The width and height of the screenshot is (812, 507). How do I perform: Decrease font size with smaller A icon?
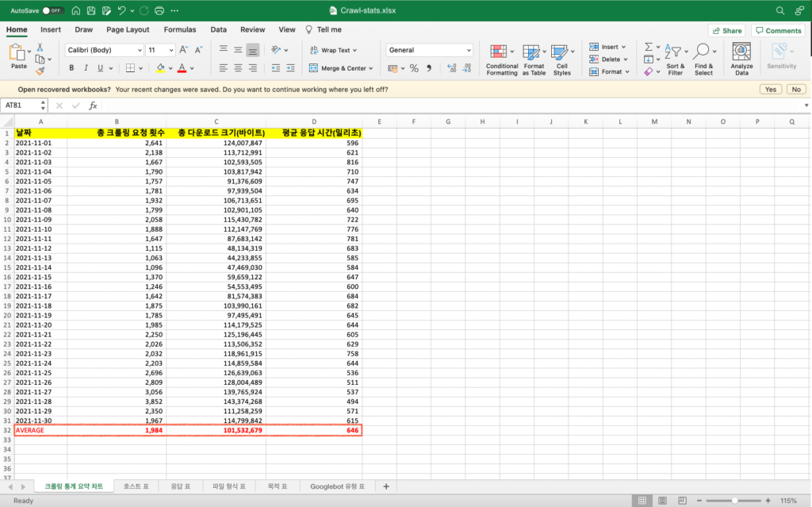tap(198, 50)
